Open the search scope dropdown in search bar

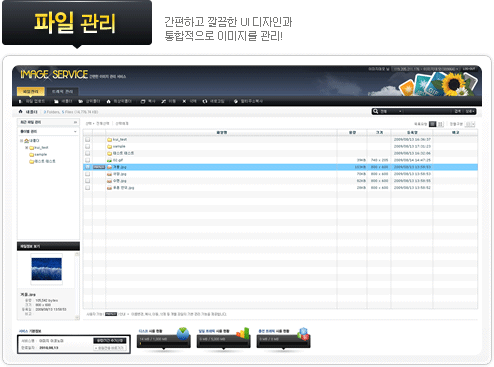click(391, 111)
